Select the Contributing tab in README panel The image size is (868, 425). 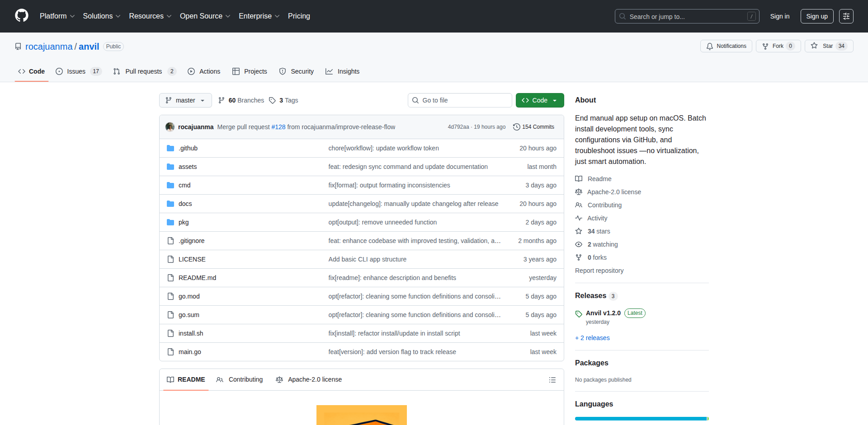click(x=240, y=380)
